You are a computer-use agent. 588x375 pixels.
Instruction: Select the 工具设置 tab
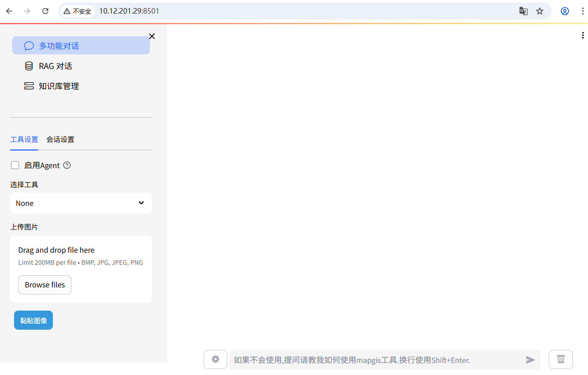(24, 140)
